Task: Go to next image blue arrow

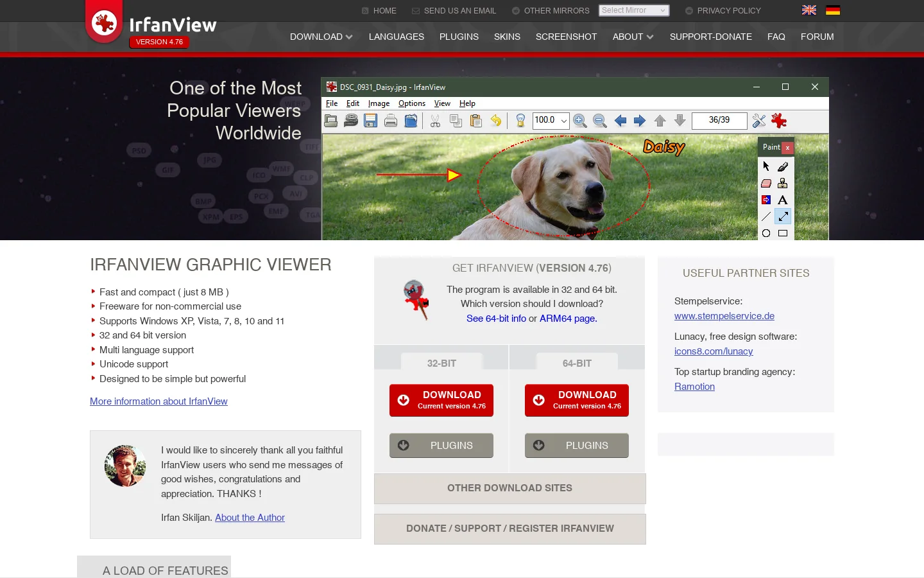Action: pos(640,121)
